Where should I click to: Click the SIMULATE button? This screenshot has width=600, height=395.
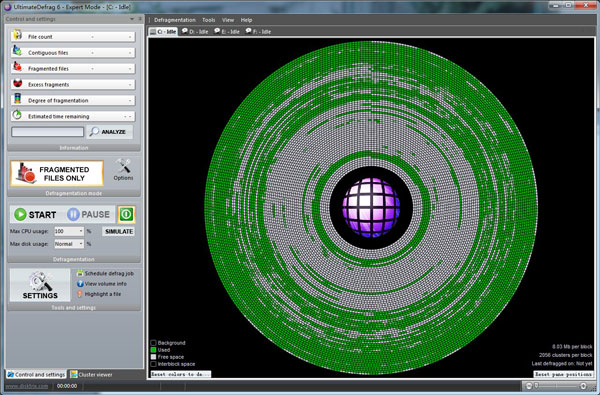point(119,231)
